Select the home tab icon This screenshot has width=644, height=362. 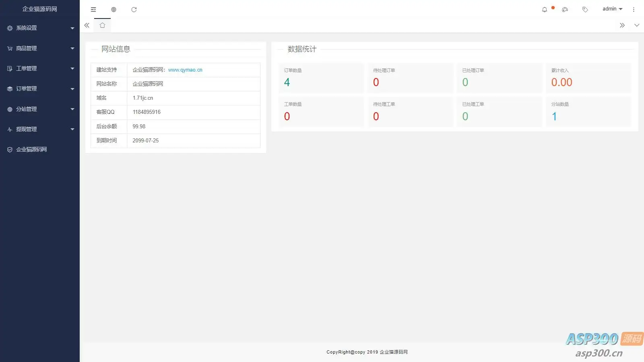pos(102,25)
